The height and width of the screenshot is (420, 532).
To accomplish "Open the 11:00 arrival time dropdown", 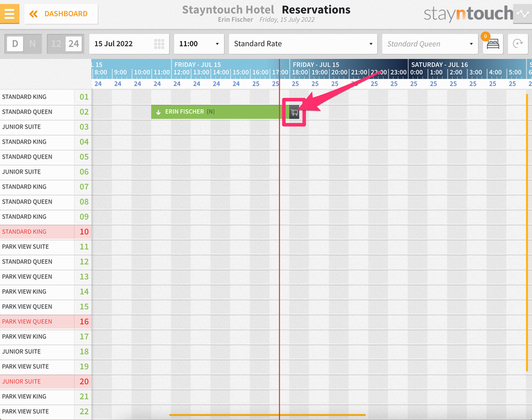I will coord(199,44).
